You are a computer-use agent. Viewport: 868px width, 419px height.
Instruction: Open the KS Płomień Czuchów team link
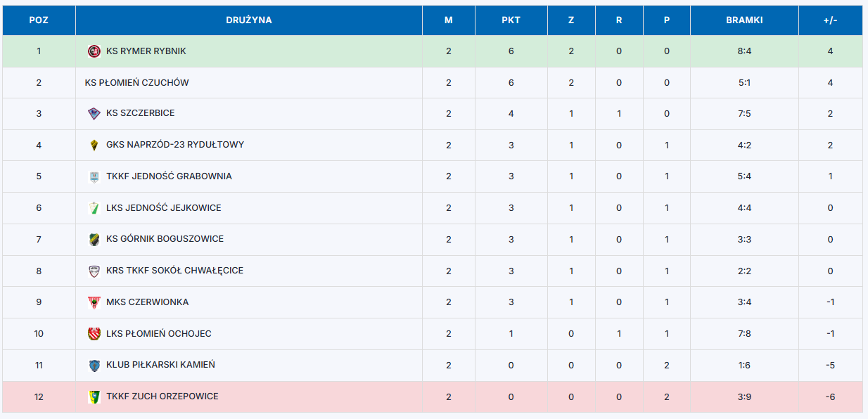click(x=136, y=83)
